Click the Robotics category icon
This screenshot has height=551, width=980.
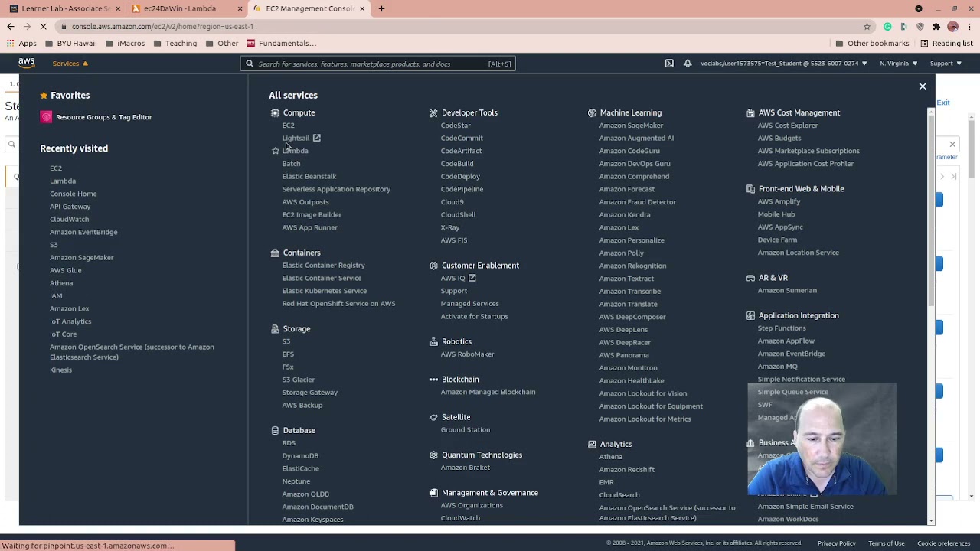pyautogui.click(x=433, y=342)
